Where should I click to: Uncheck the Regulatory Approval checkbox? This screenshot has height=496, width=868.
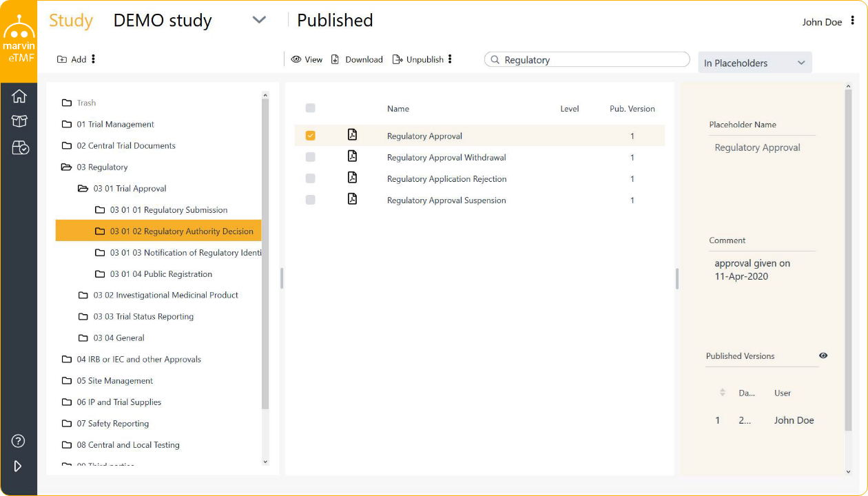click(310, 135)
